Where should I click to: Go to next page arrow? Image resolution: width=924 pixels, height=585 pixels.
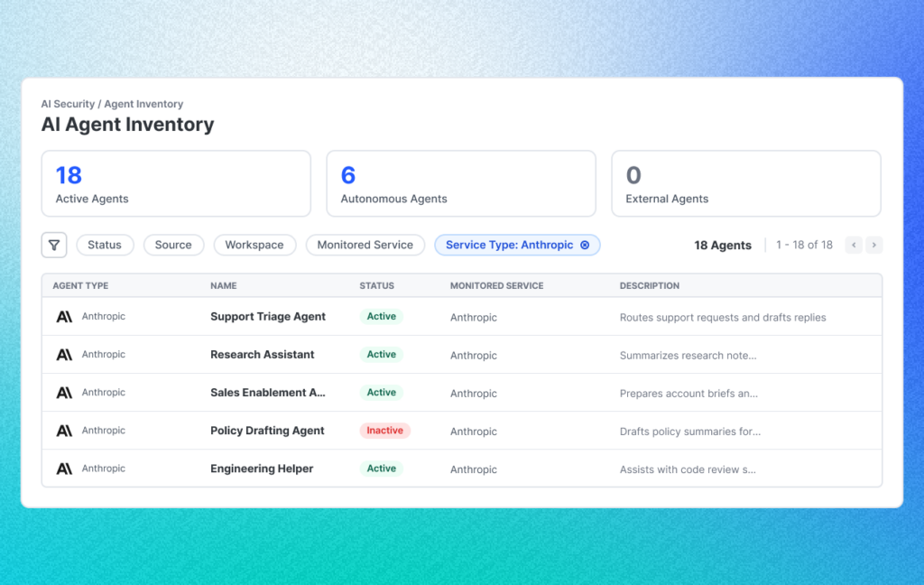pyautogui.click(x=873, y=245)
